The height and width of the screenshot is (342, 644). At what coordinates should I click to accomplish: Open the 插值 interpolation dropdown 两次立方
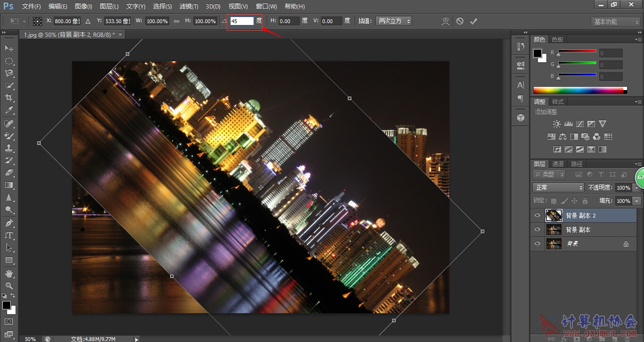[x=393, y=21]
